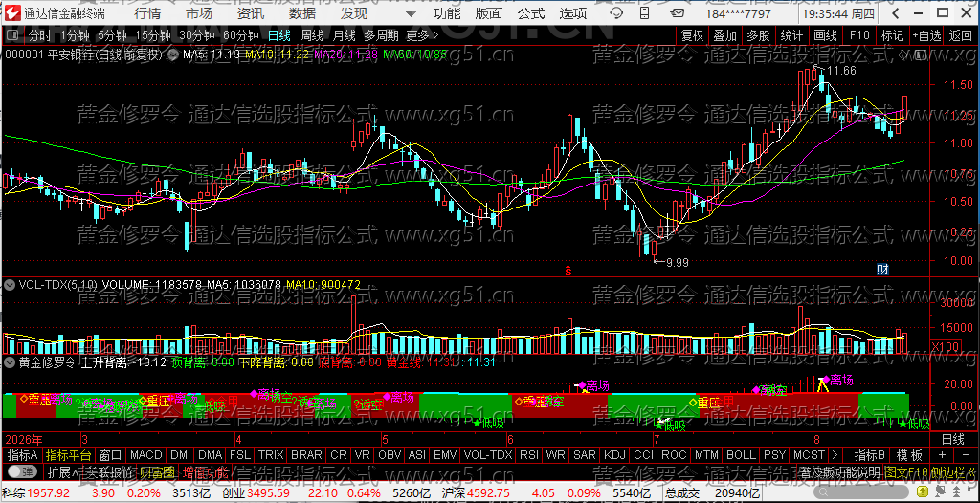Select the 日线 period tab
Viewport: 980px width, 503px height.
(x=279, y=35)
